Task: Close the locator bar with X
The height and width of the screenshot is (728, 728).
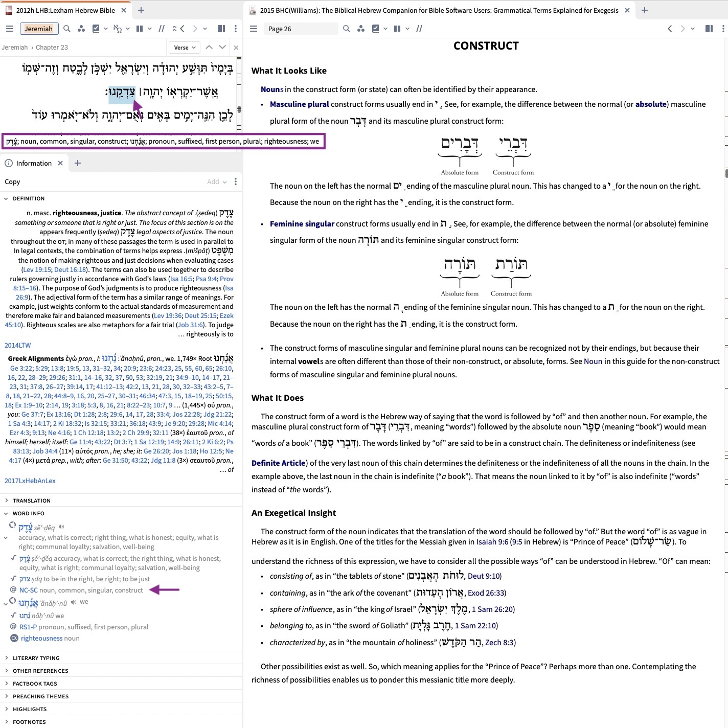Action: 236,48
